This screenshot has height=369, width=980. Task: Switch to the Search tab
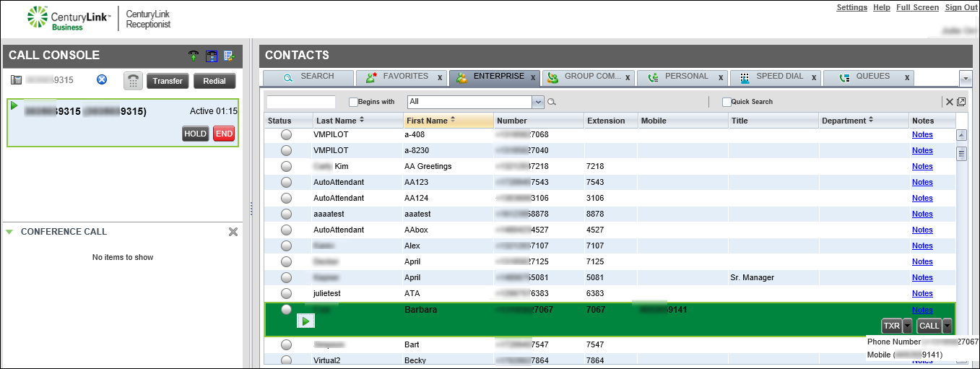coord(308,77)
